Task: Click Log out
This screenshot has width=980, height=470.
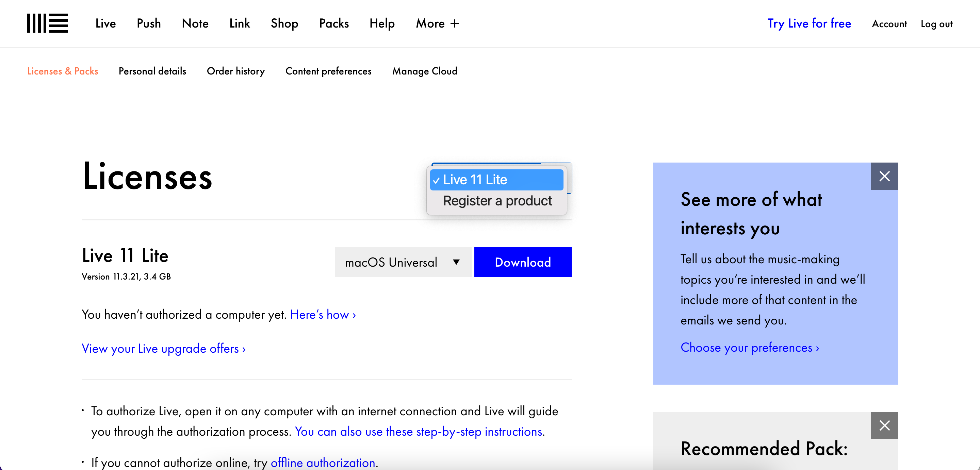Action: tap(937, 24)
